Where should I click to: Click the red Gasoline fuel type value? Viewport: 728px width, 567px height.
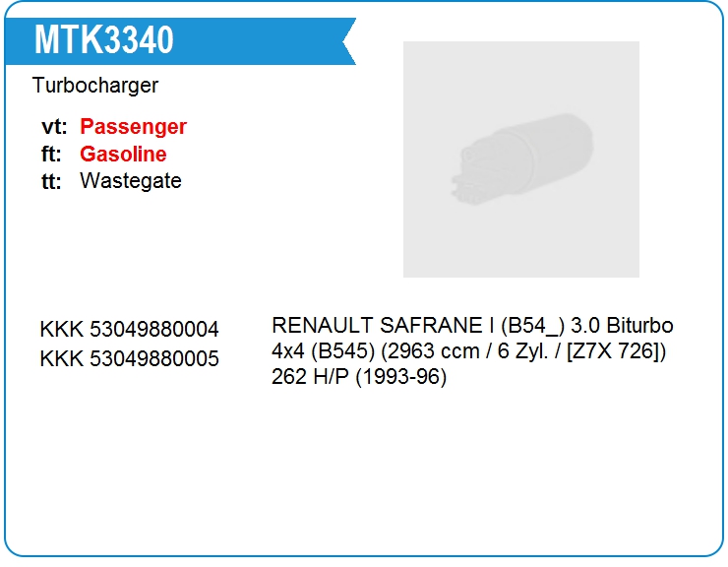point(123,154)
